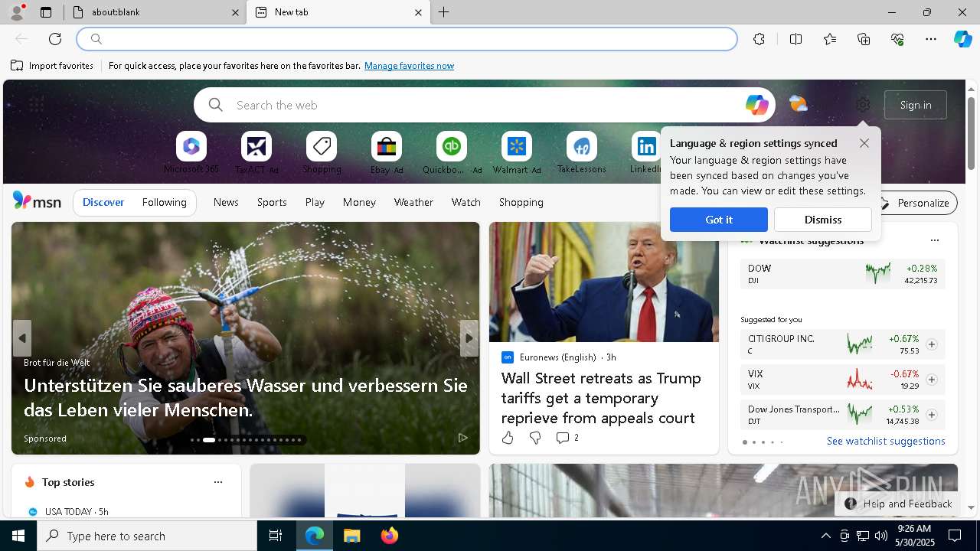This screenshot has width=980, height=551.
Task: Click the page vertical scrollbar thumb
Action: pyautogui.click(x=971, y=134)
